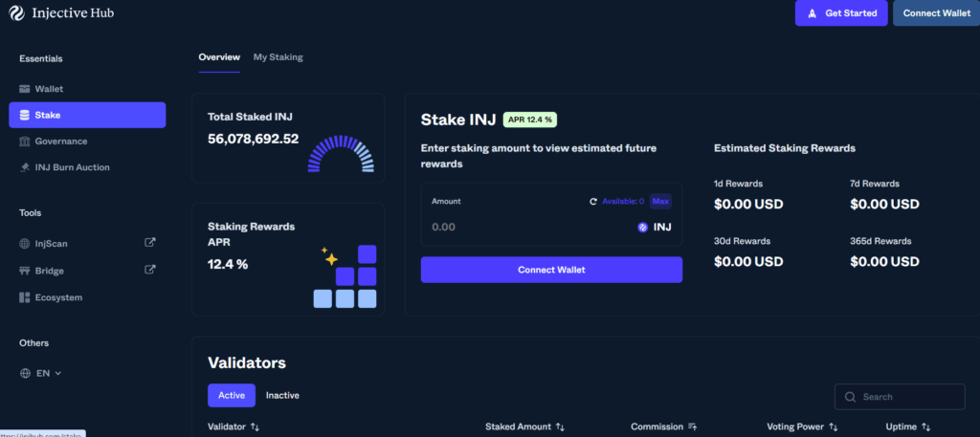Viewport: 980px width, 437px height.
Task: Show Active validators
Action: point(232,395)
